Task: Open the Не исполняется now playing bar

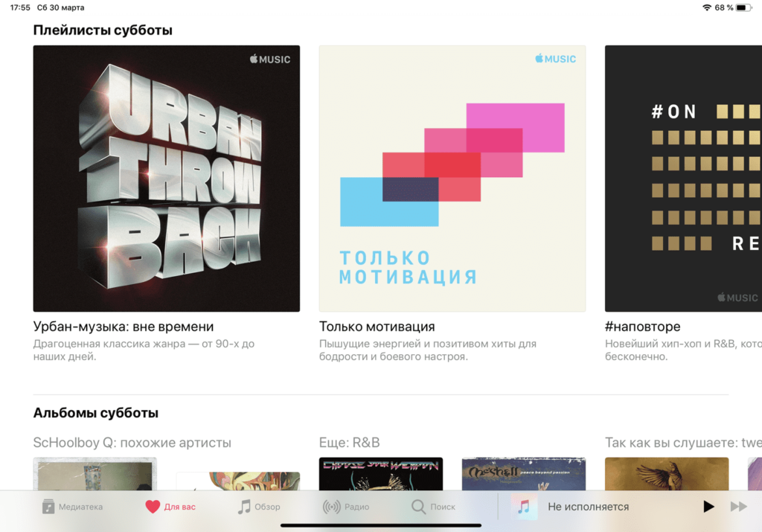Action: tap(588, 507)
